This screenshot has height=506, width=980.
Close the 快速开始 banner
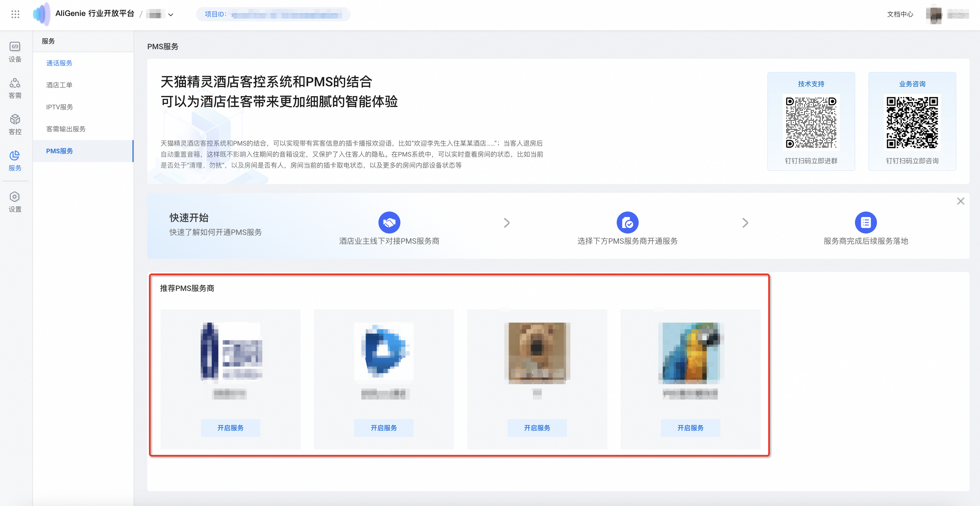click(960, 201)
